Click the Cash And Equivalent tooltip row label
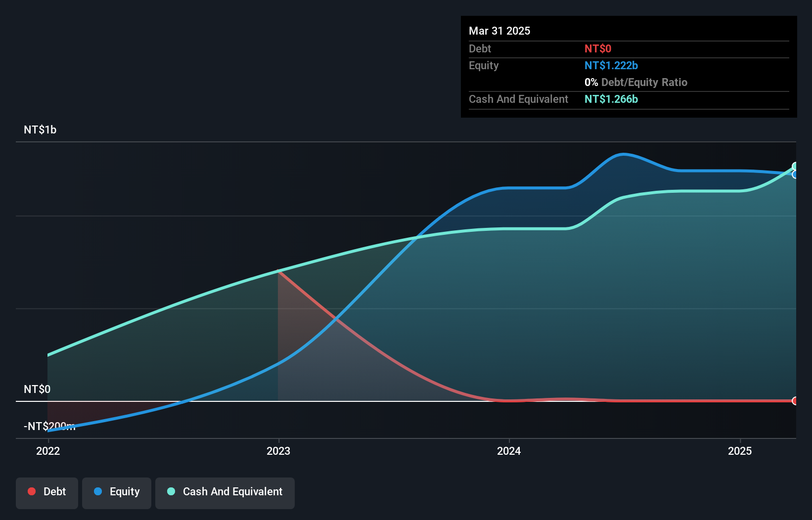 pos(518,99)
